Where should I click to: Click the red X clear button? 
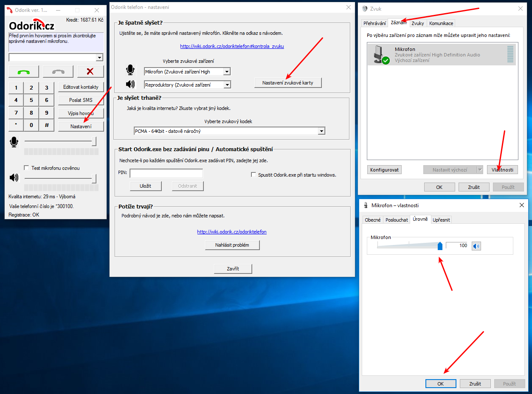pyautogui.click(x=90, y=71)
